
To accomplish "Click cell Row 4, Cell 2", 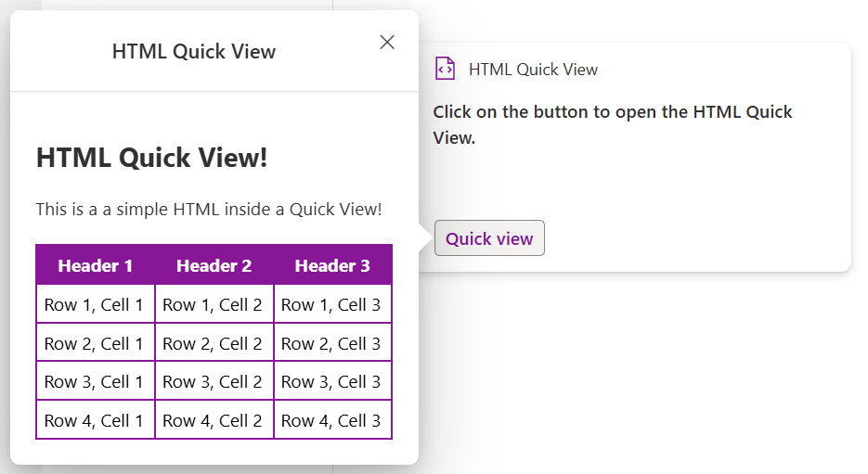I will click(x=213, y=420).
